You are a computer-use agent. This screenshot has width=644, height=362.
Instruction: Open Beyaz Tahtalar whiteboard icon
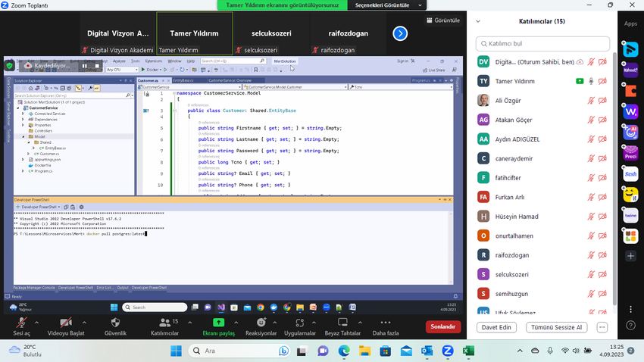tap(342, 323)
